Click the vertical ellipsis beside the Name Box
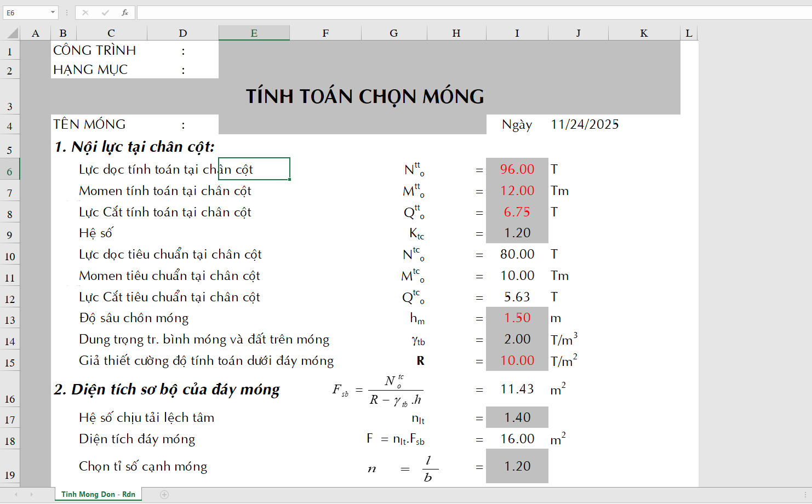Screen dimensions: 812x504 [66, 13]
